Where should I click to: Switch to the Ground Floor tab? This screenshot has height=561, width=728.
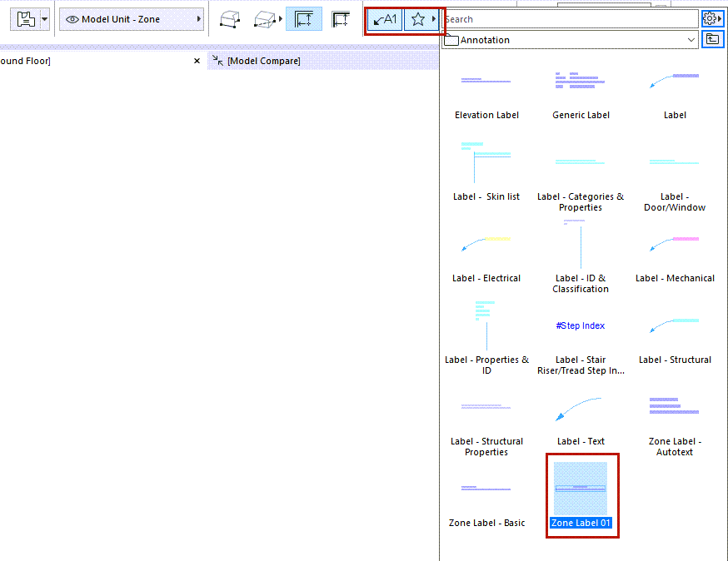point(25,61)
